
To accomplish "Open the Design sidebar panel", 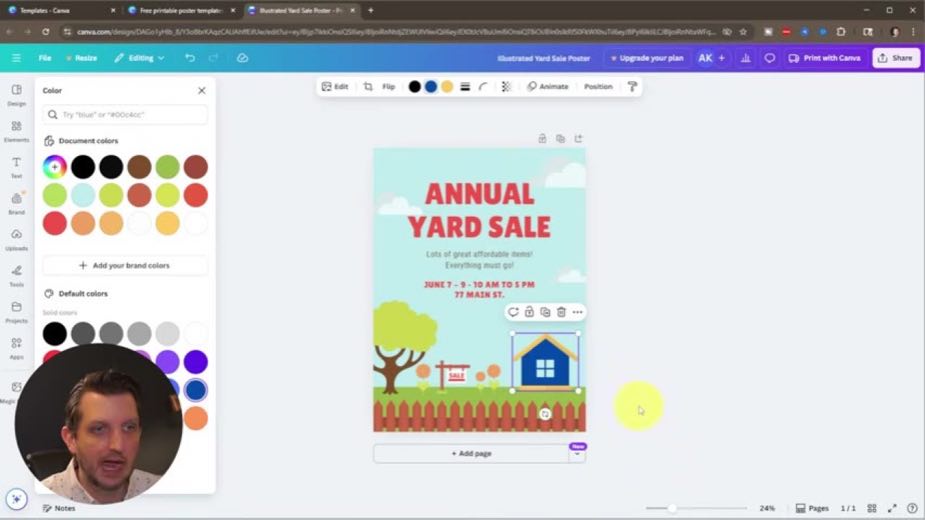I will (x=17, y=95).
